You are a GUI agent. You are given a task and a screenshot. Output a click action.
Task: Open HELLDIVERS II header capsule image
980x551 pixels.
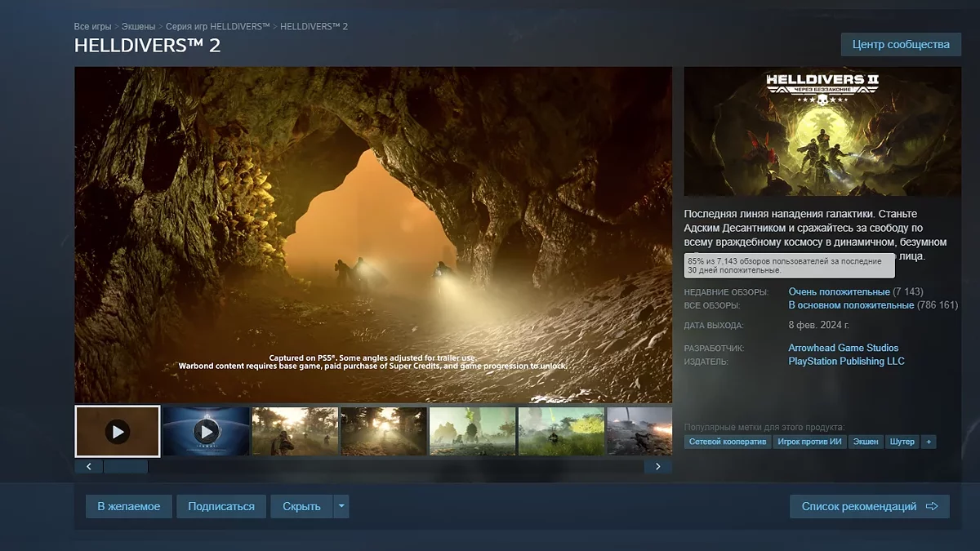click(822, 131)
